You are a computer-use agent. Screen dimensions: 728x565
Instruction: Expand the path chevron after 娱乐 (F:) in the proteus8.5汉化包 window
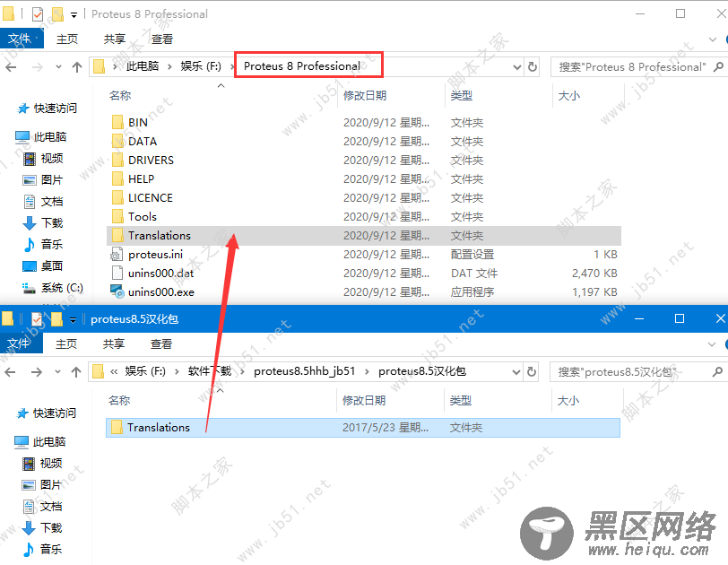(x=177, y=371)
